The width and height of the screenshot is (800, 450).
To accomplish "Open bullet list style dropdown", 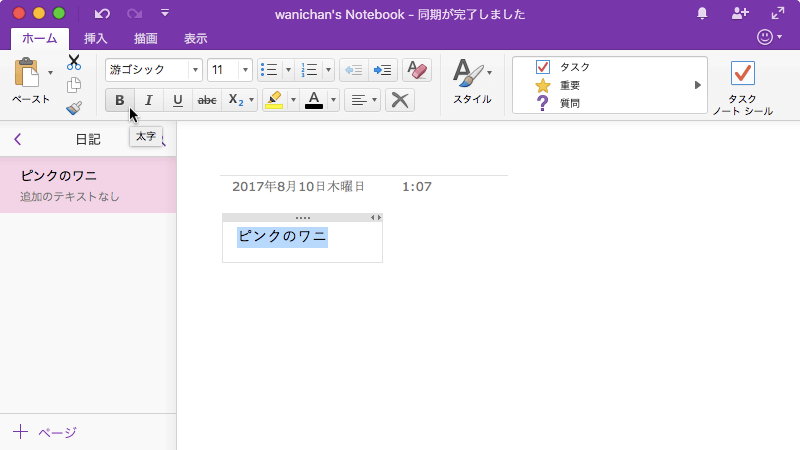I will pyautogui.click(x=288, y=70).
